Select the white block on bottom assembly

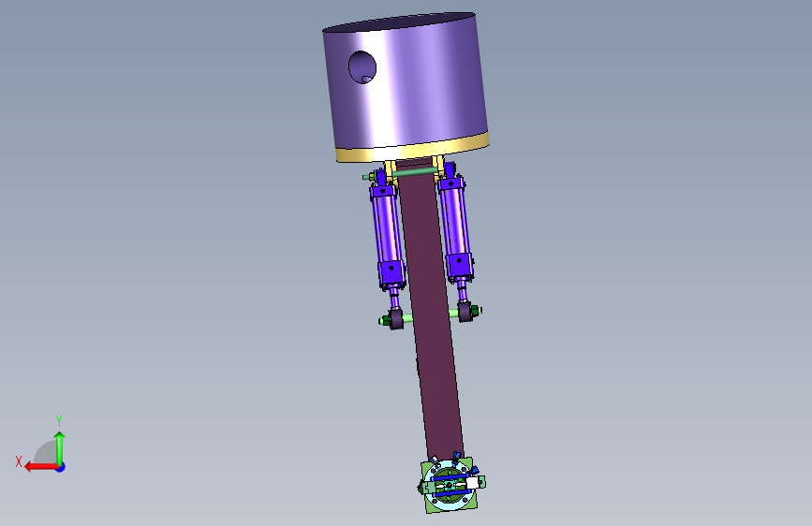472,483
